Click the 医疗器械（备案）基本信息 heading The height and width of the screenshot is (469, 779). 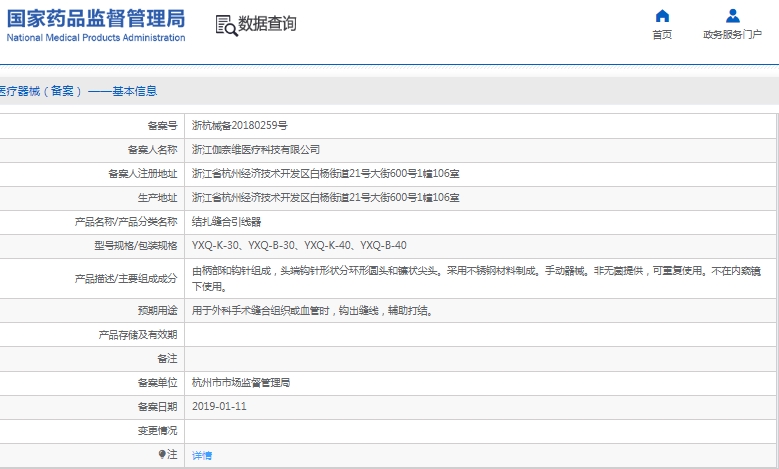point(78,91)
